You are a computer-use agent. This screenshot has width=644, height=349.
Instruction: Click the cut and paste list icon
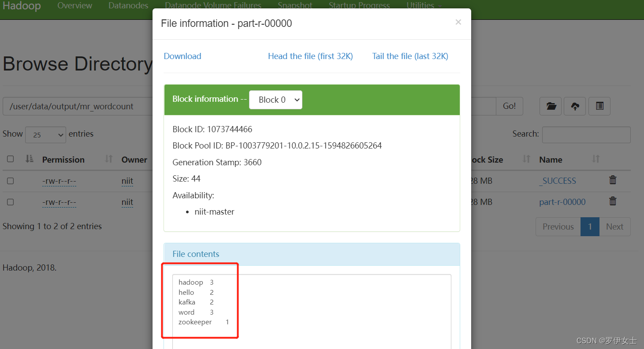tap(599, 106)
